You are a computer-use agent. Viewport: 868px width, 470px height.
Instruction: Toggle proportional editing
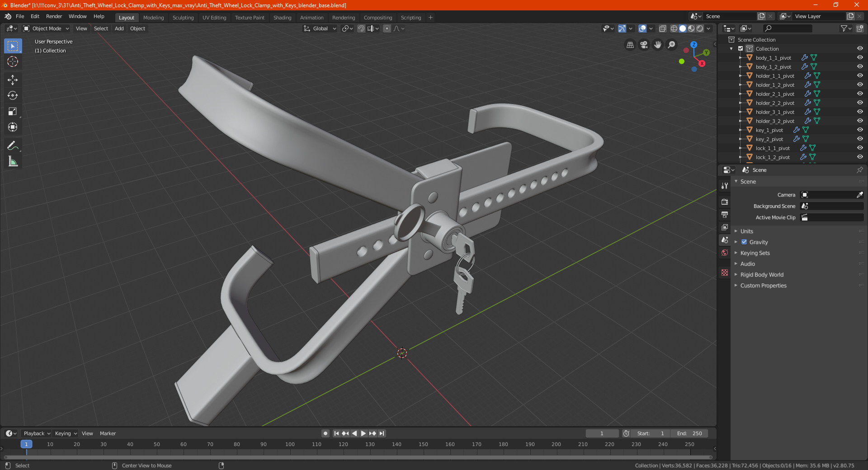pos(387,28)
